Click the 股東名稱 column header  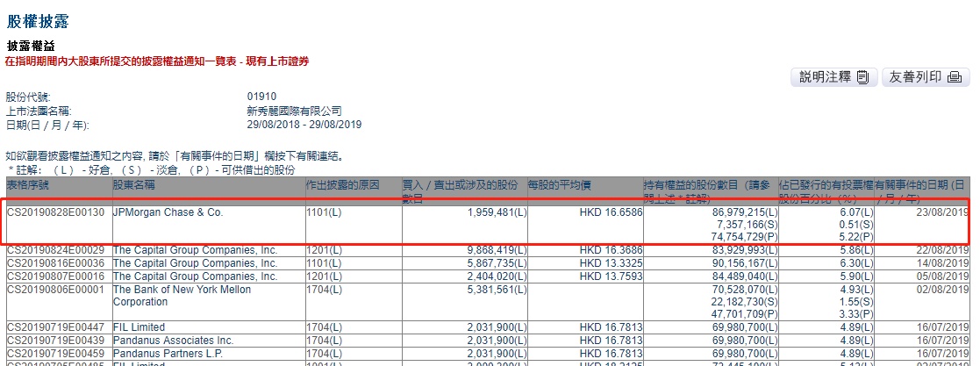(133, 184)
